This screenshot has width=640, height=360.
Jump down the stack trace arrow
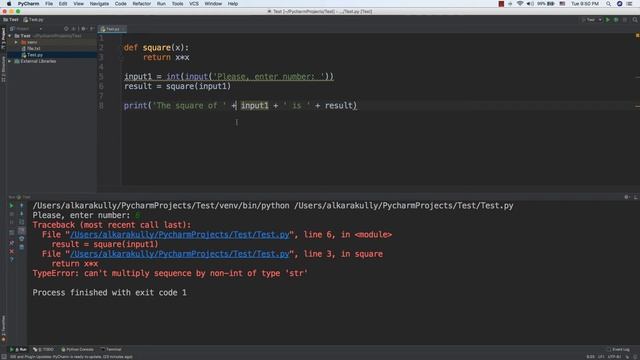click(x=22, y=214)
